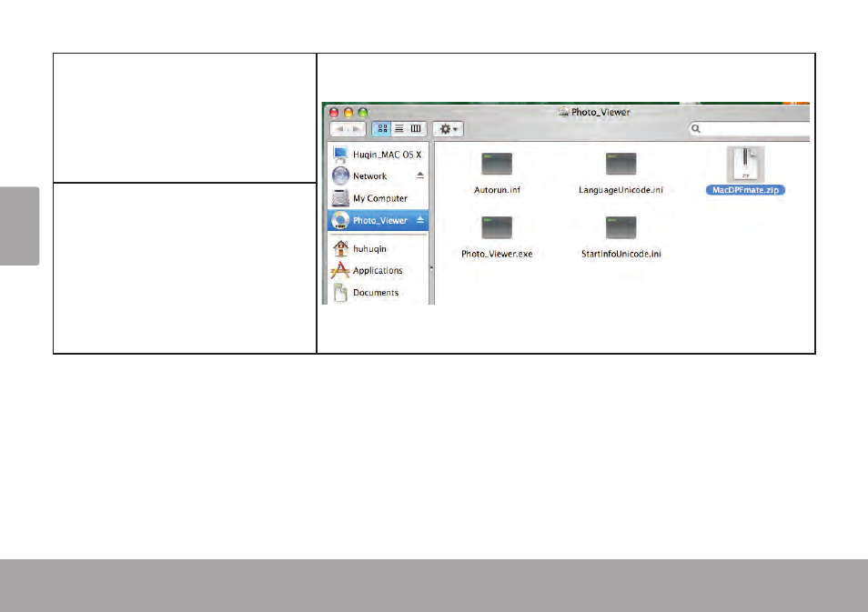The width and height of the screenshot is (868, 612).
Task: Open the gear action menu
Action: coord(448,129)
